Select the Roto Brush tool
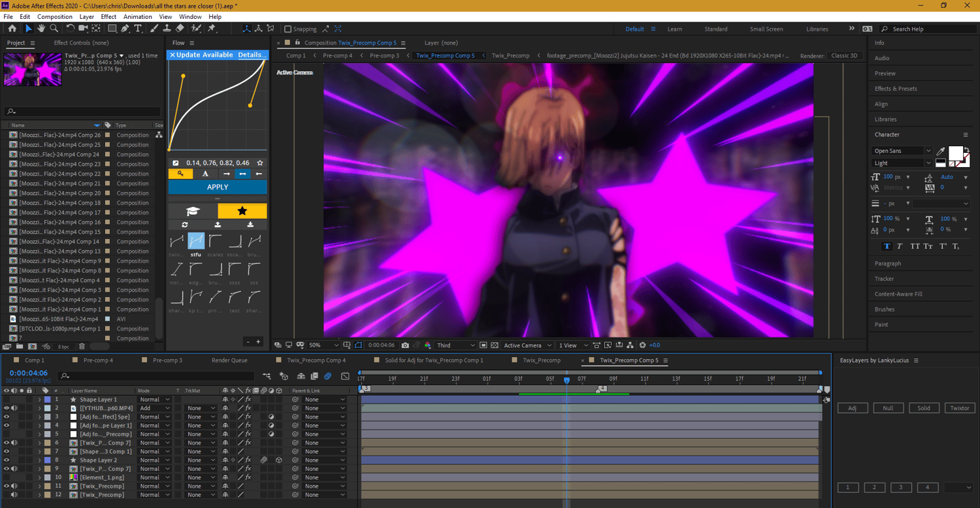The width and height of the screenshot is (980, 508). (x=196, y=29)
